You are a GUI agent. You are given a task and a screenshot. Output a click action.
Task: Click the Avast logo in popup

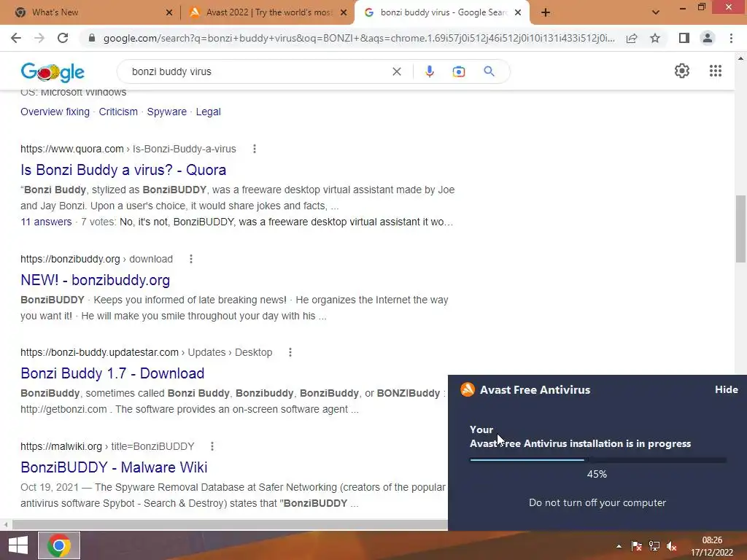468,389
